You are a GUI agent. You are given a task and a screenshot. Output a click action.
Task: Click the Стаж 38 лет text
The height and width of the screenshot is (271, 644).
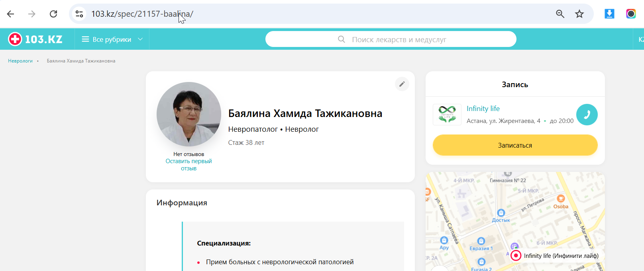246,142
